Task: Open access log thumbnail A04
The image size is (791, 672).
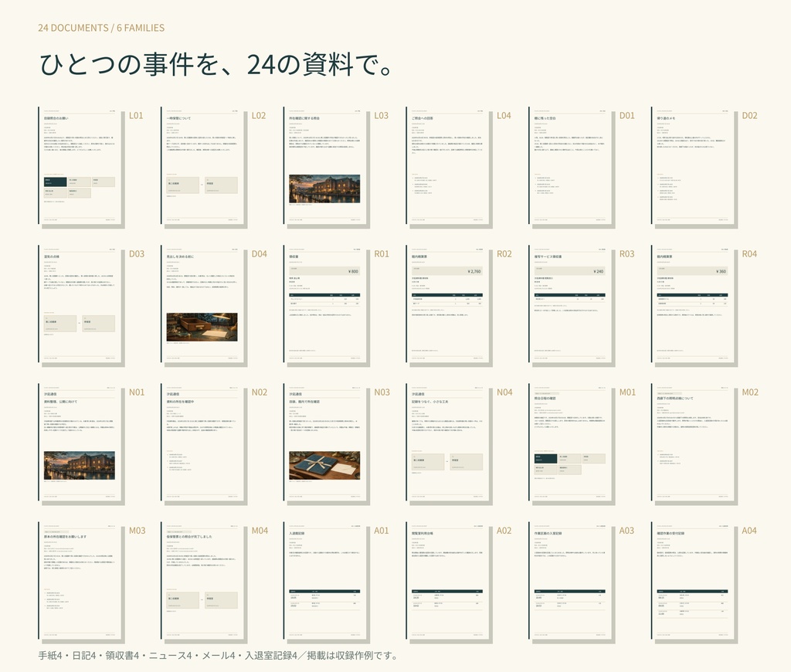Action: click(693, 580)
